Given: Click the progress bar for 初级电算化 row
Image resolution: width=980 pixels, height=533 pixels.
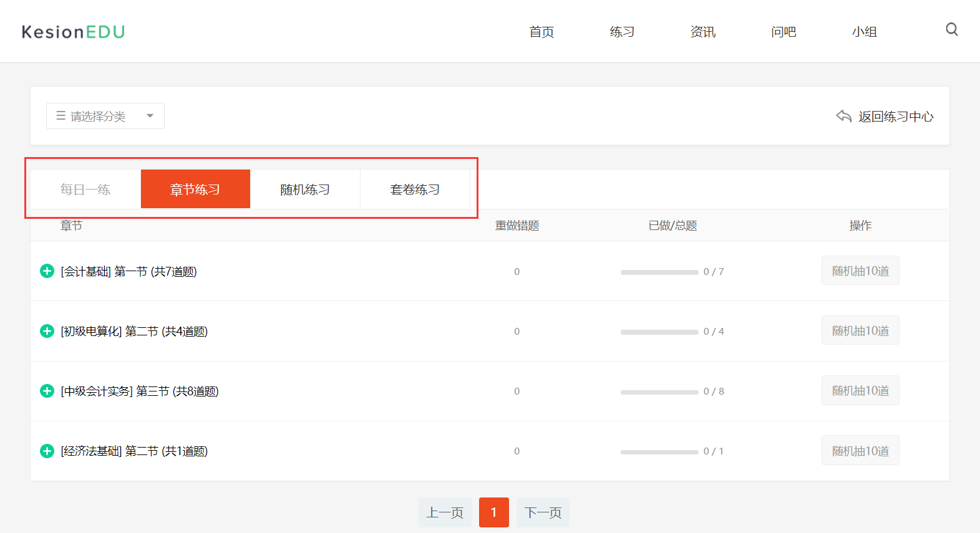Looking at the screenshot, I should (x=659, y=332).
